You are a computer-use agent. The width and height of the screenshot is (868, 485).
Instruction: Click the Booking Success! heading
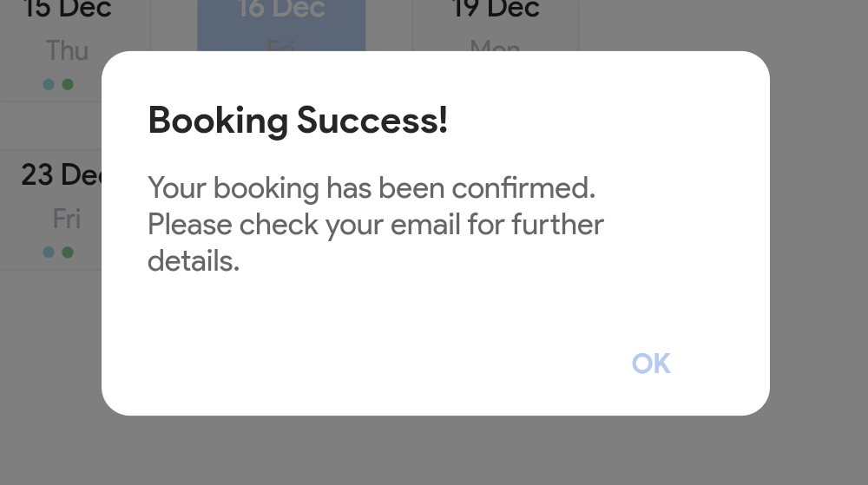pyautogui.click(x=298, y=121)
